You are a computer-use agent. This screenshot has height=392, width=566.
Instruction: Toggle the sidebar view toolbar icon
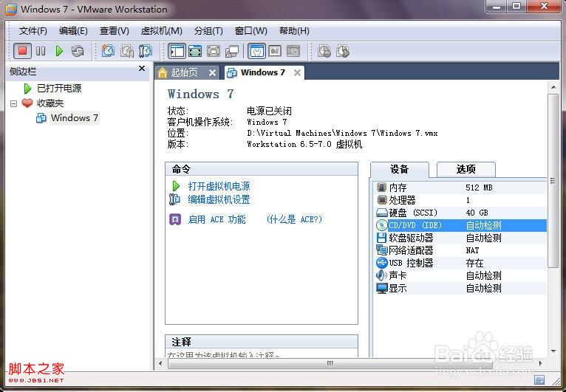(177, 51)
